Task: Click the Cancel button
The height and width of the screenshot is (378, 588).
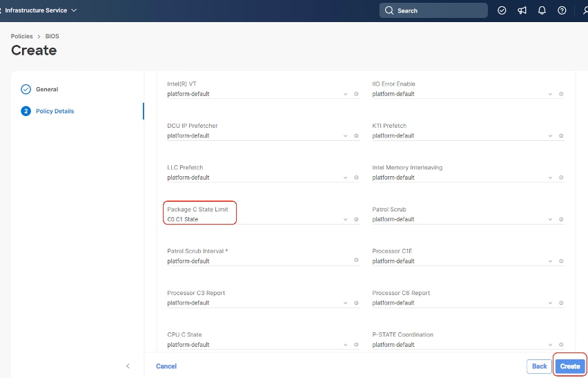Action: [166, 366]
